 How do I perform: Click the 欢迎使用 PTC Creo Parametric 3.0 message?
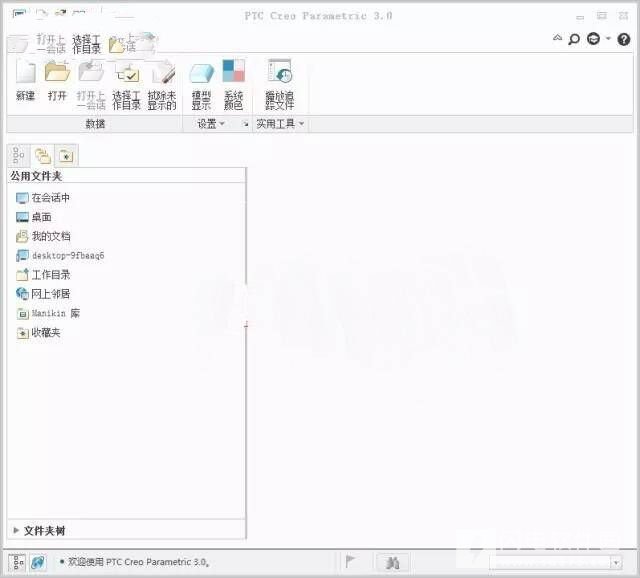(x=138, y=562)
